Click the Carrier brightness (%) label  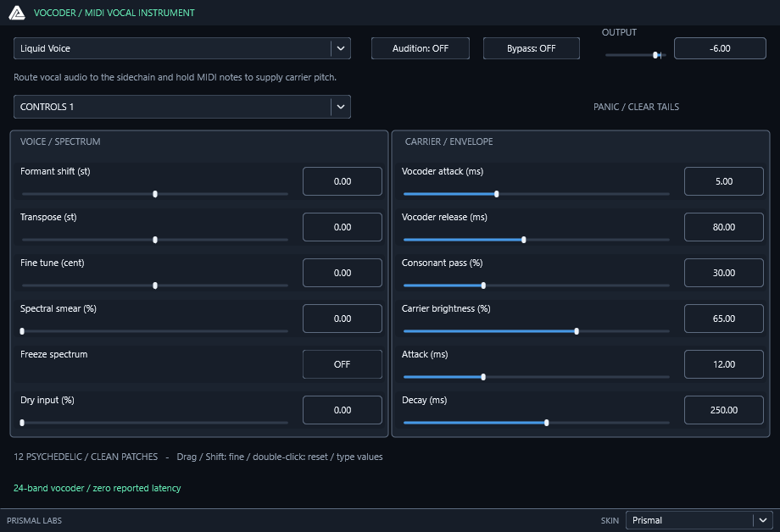pos(446,308)
